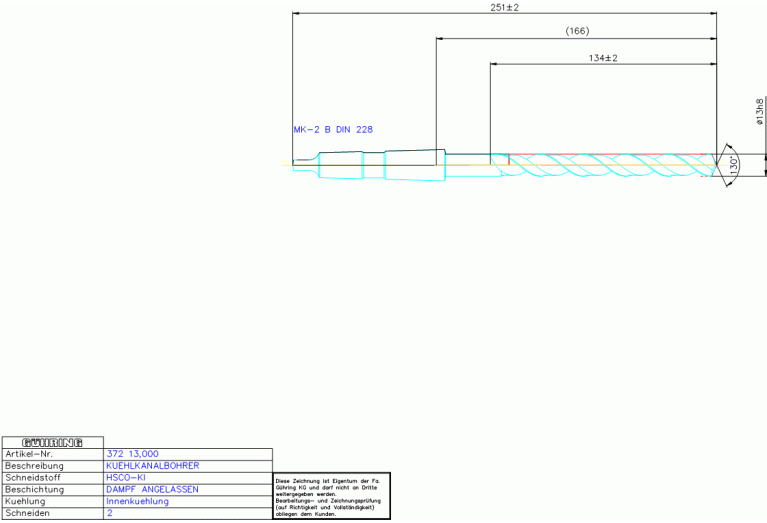Click the Schneiden value 2
This screenshot has width=767, height=523.
(109, 514)
